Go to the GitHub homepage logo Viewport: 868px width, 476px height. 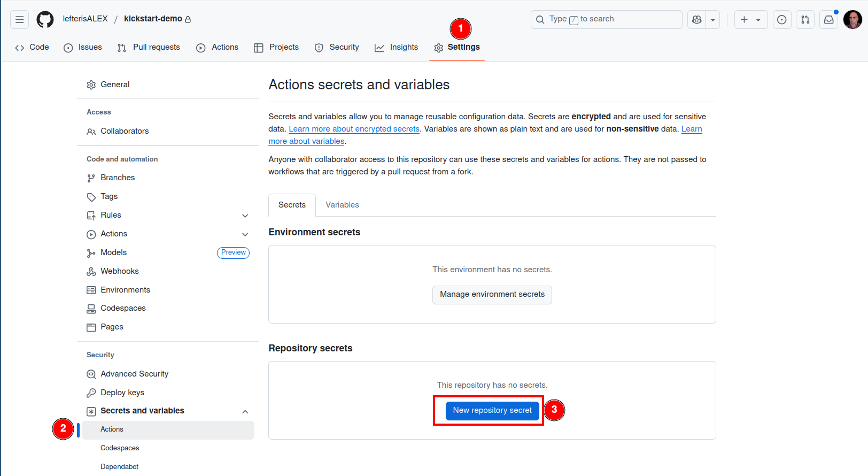(45, 20)
